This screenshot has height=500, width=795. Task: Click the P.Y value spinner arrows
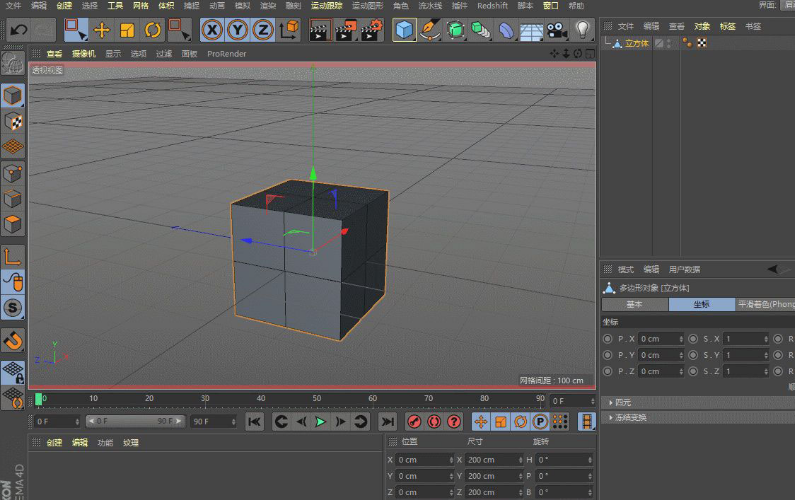(x=682, y=355)
